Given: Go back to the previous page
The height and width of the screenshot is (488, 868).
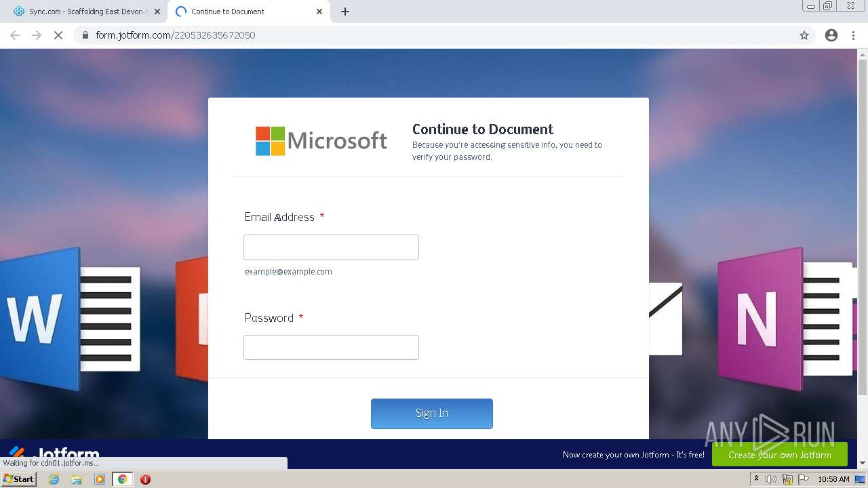Looking at the screenshot, I should [x=15, y=35].
